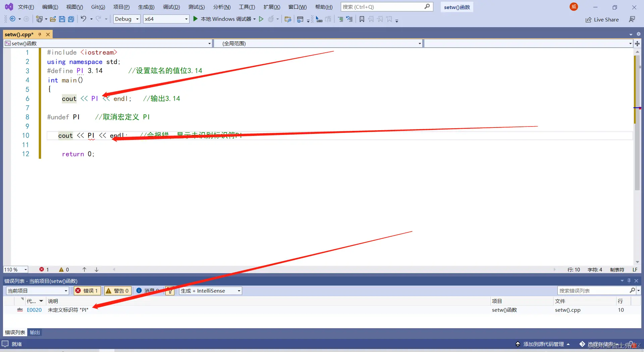Open the Debug configuration dropdown
The width and height of the screenshot is (644, 352).
click(127, 19)
